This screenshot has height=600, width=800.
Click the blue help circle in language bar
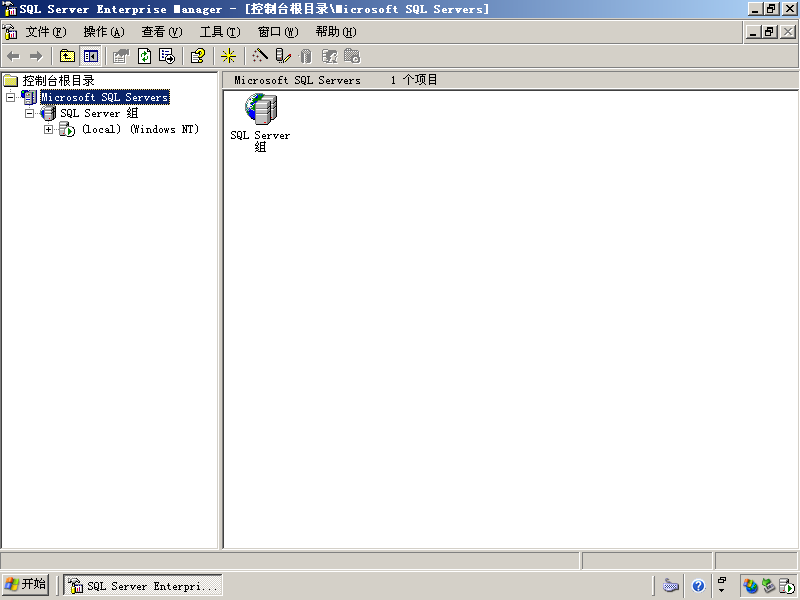tap(698, 586)
